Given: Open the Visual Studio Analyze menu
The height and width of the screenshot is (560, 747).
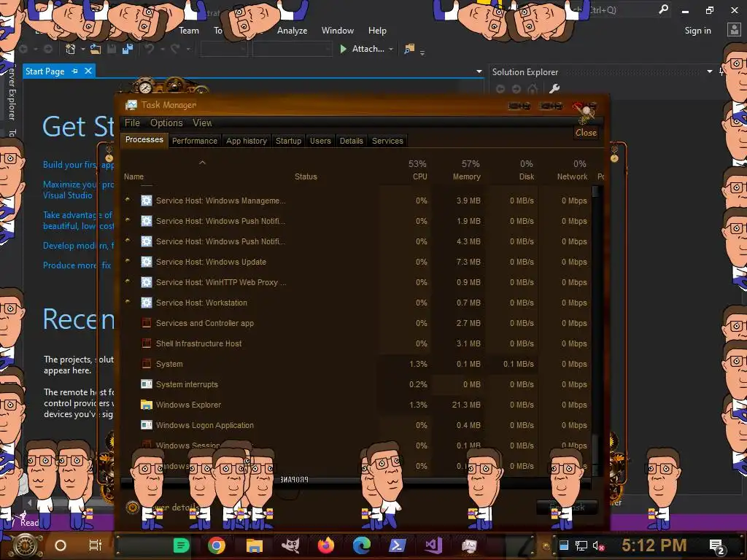Looking at the screenshot, I should pyautogui.click(x=292, y=31).
